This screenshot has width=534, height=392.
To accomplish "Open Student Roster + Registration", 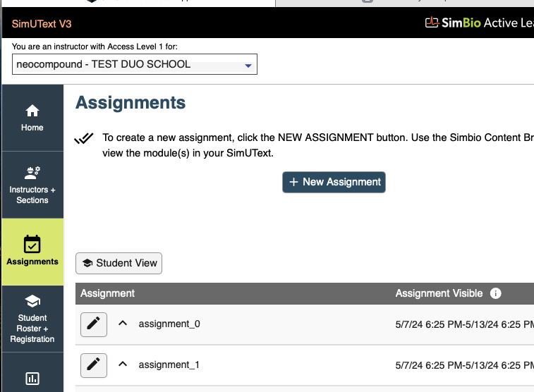I will point(32,319).
